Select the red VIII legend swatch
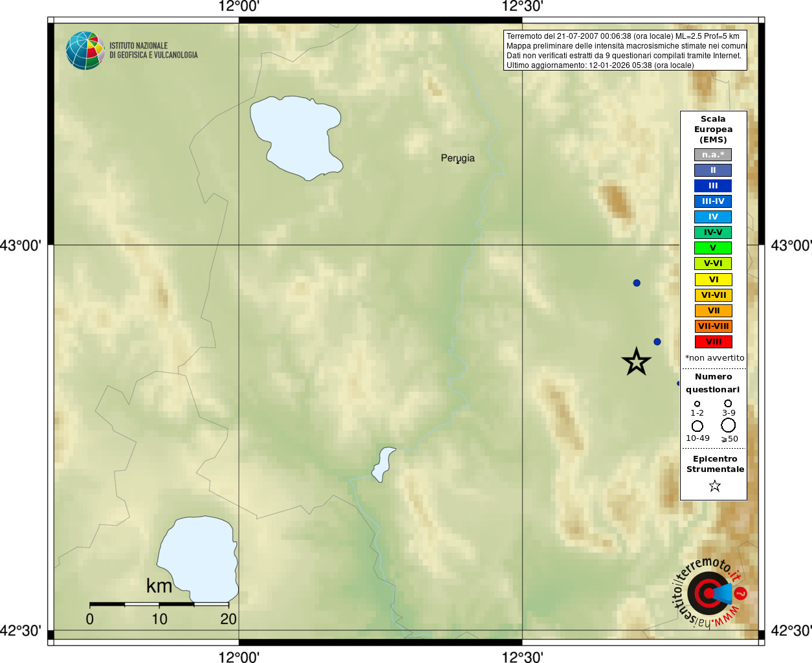812x663 pixels. 714,342
